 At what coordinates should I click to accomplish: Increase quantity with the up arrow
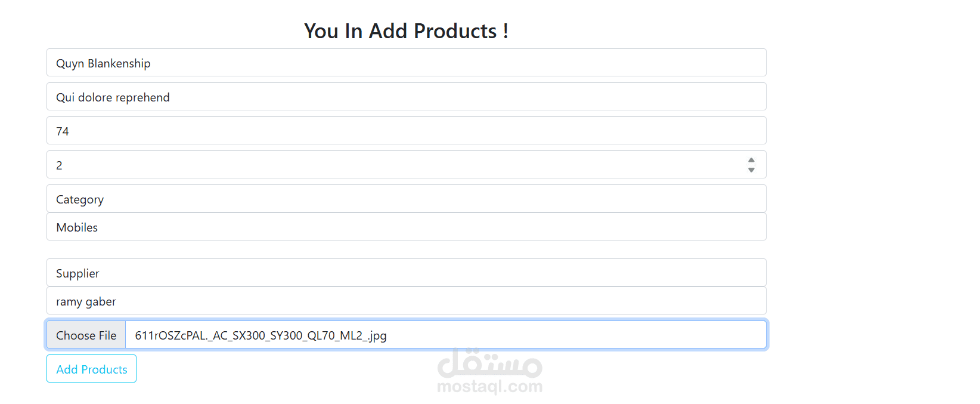pos(751,160)
